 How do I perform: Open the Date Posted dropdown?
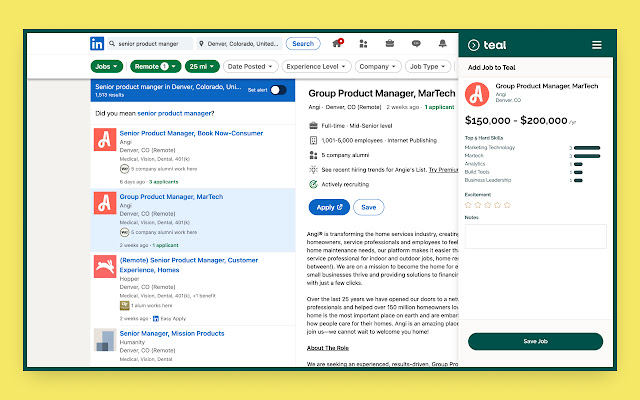[x=250, y=67]
